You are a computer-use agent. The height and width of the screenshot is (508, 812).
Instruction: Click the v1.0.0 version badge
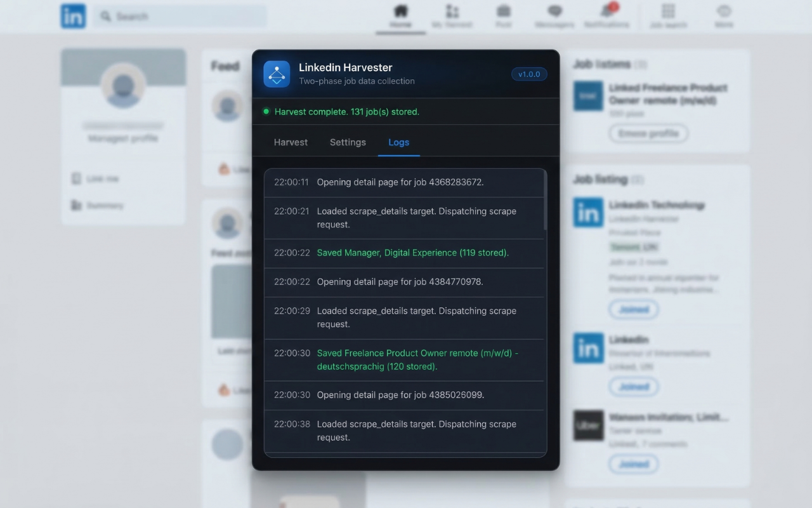click(529, 74)
